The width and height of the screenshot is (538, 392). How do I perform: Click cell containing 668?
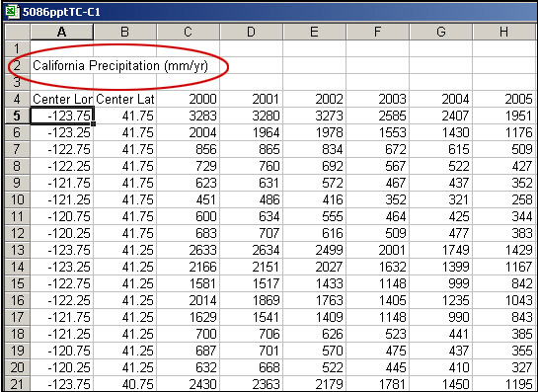(x=251, y=368)
